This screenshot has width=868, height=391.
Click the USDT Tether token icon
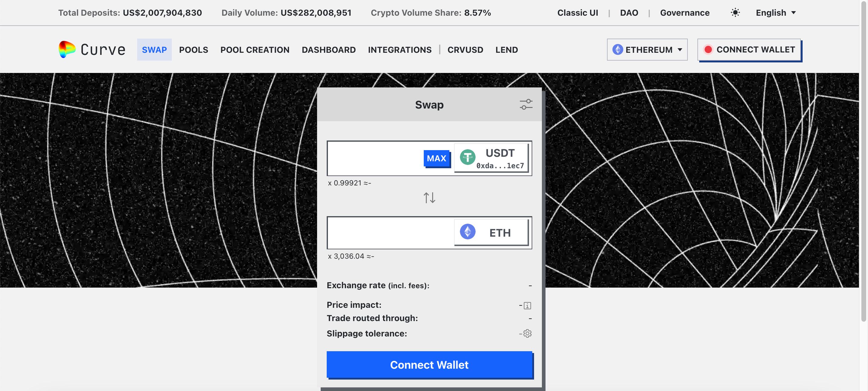coord(467,157)
